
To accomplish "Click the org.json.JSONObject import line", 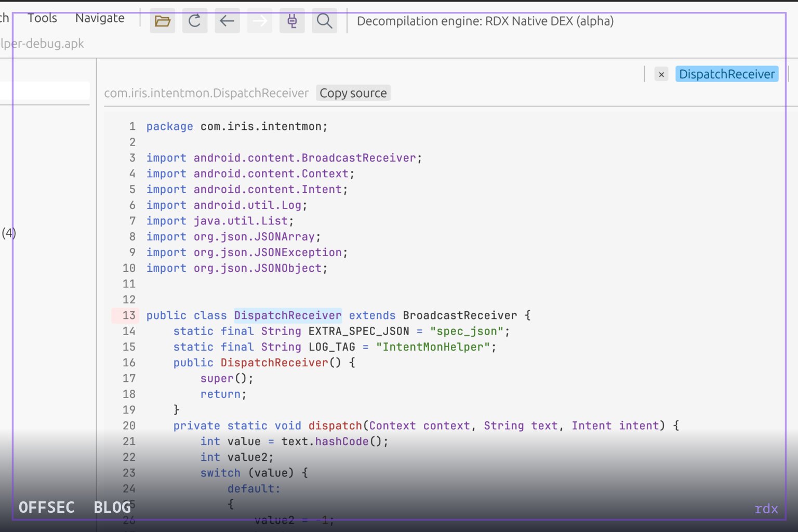I will [x=237, y=268].
